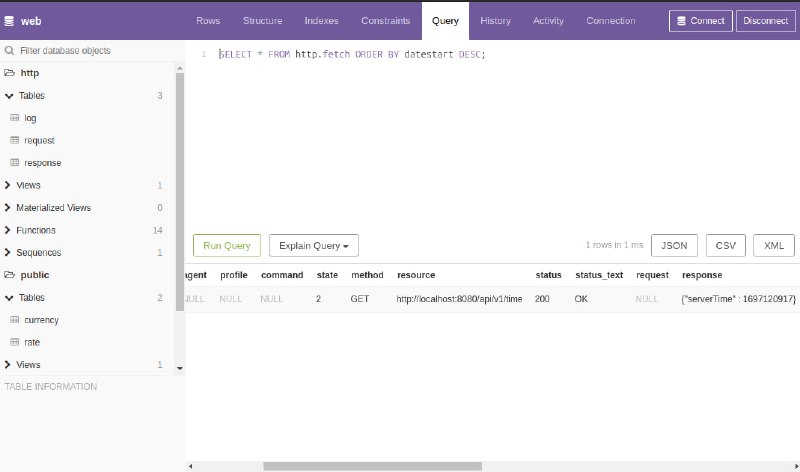Click the magnifier icon in the filter box

click(x=9, y=51)
